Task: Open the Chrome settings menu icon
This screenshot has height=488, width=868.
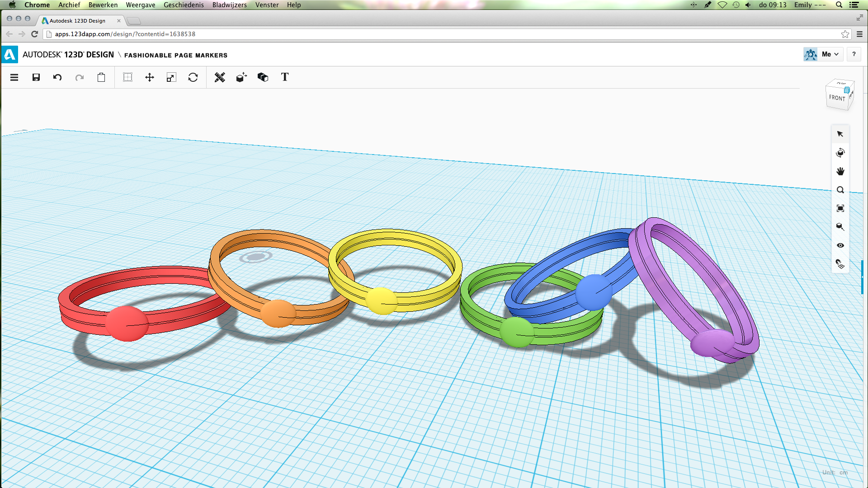Action: coord(859,34)
